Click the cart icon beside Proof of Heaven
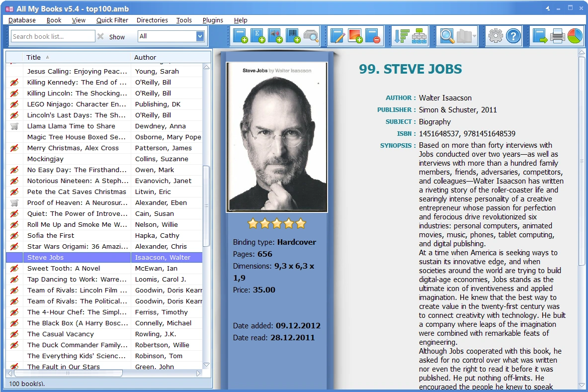The width and height of the screenshot is (588, 392). click(x=14, y=203)
